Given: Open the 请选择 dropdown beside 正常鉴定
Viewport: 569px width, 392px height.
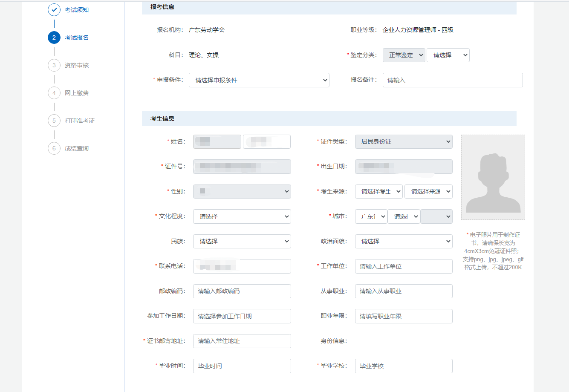Looking at the screenshot, I should point(448,55).
